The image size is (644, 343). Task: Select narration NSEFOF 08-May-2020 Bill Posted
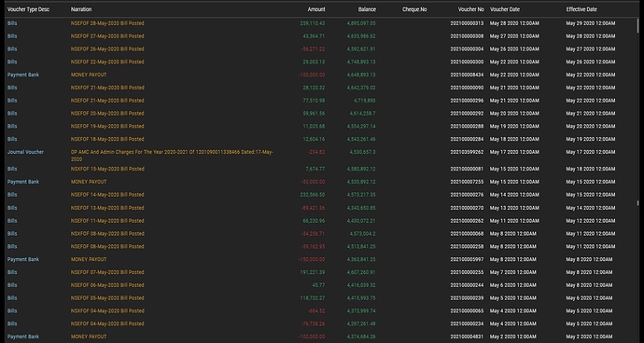pos(107,247)
